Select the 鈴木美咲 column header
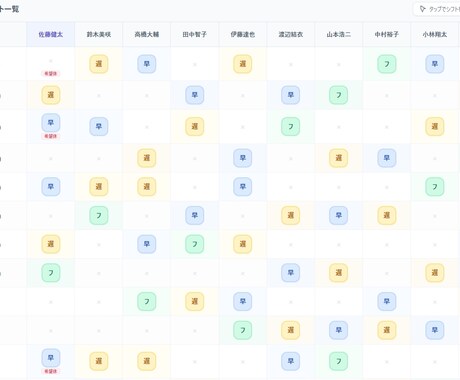This screenshot has height=380, width=460. pos(99,34)
